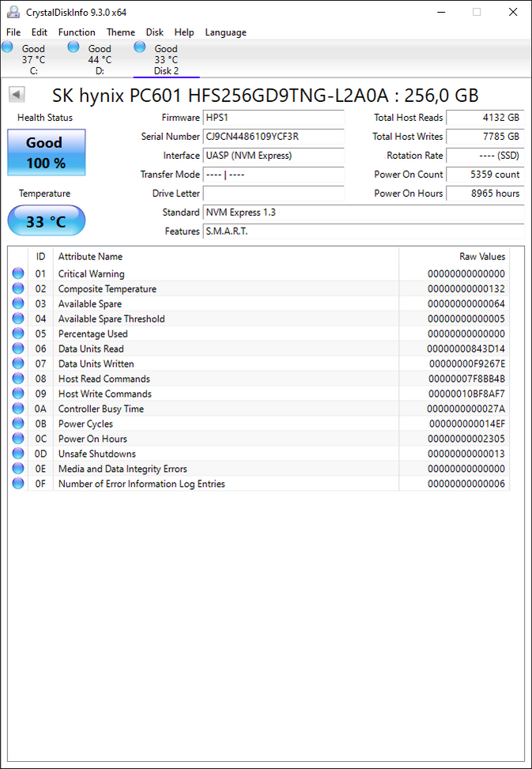Click the D: drive status orb
The height and width of the screenshot is (769, 532).
74,47
